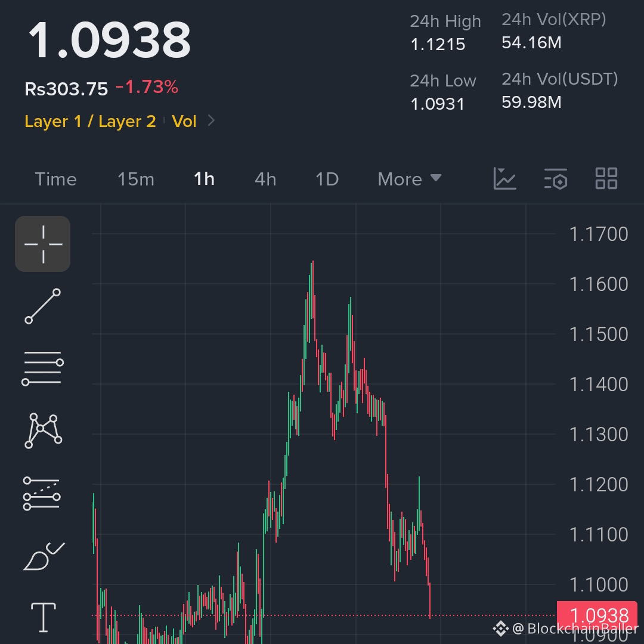Click the 24h Low value 1.0931

438,104
